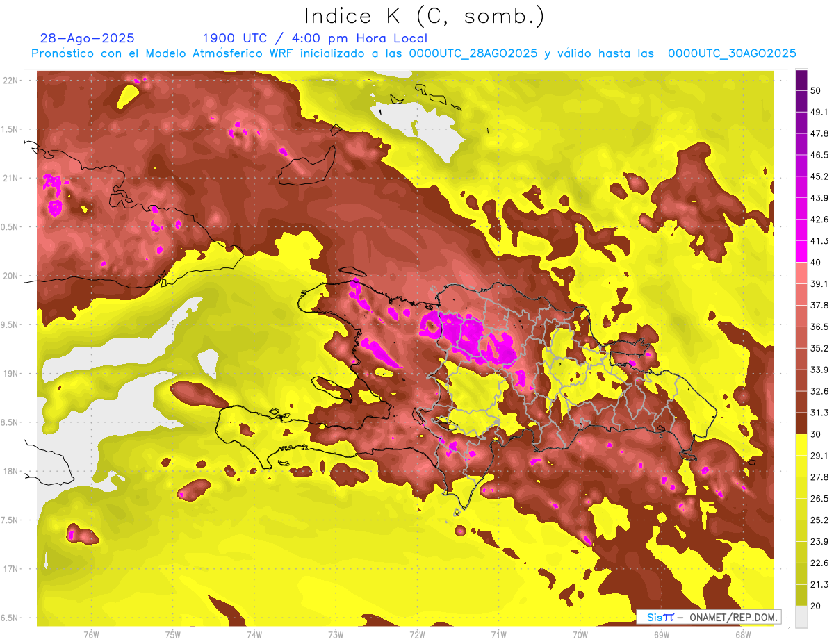The image size is (834, 644).
Task: Click the colorbar value "40"
Action: point(816,263)
